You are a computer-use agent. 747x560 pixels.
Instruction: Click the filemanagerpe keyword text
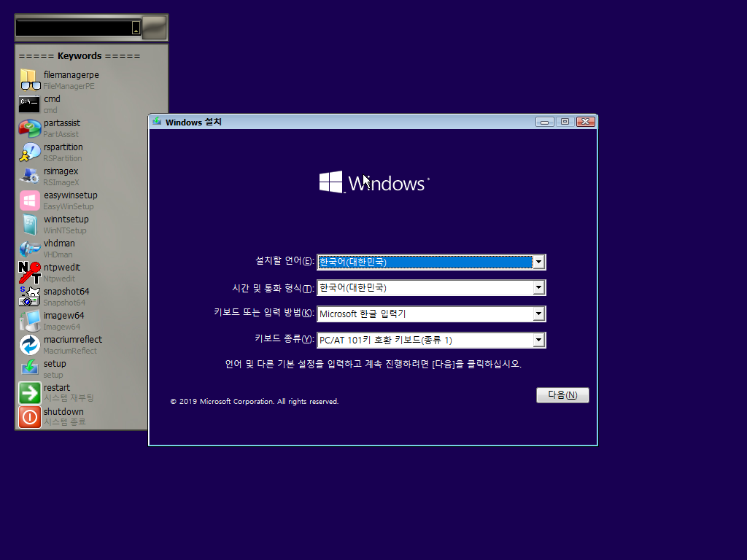(x=71, y=75)
